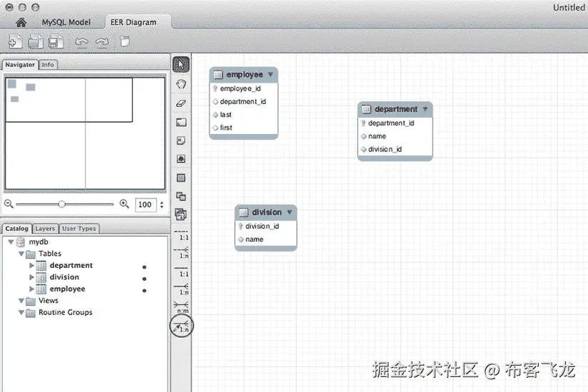Open an existing model file icon
This screenshot has width=588, height=392.
click(x=35, y=41)
